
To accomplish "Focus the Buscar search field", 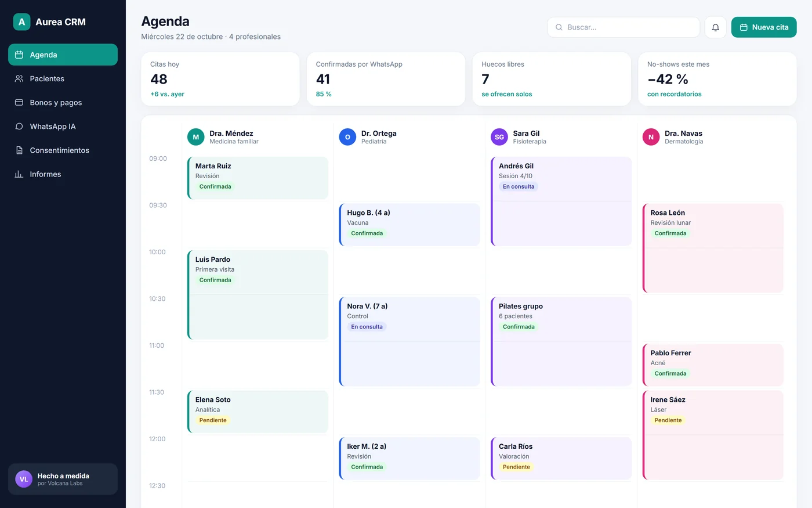I will [623, 27].
